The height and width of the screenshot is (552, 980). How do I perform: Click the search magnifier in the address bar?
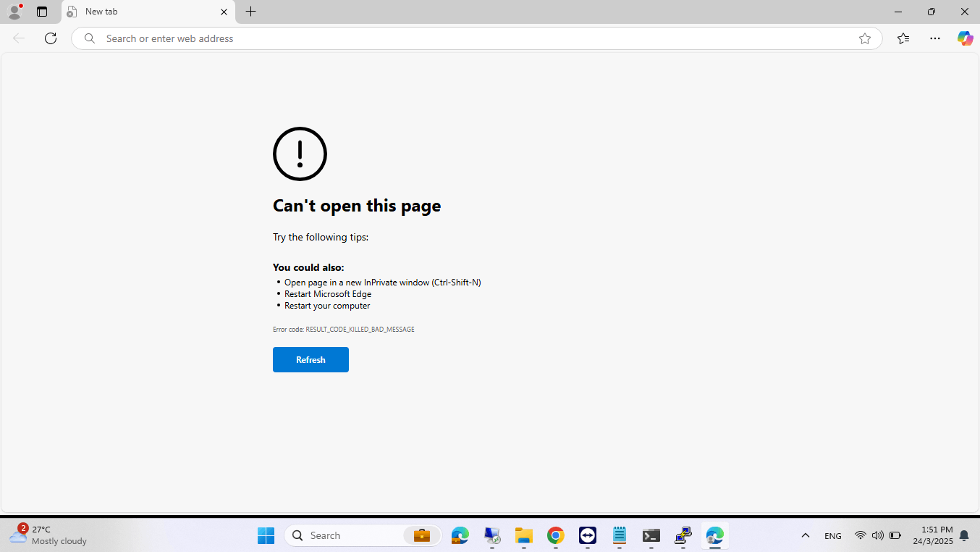[89, 38]
